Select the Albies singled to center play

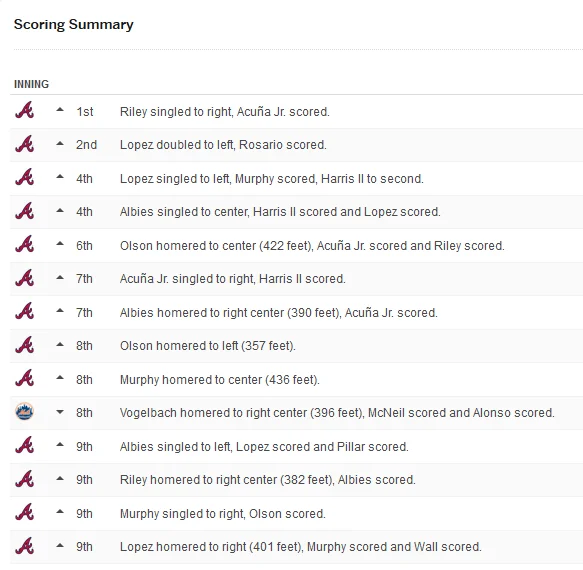[x=280, y=212]
